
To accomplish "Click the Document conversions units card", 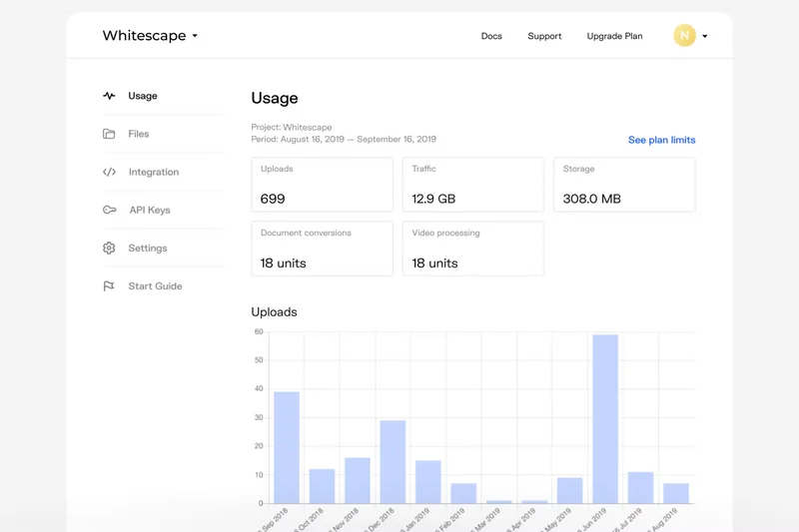I will coord(322,249).
